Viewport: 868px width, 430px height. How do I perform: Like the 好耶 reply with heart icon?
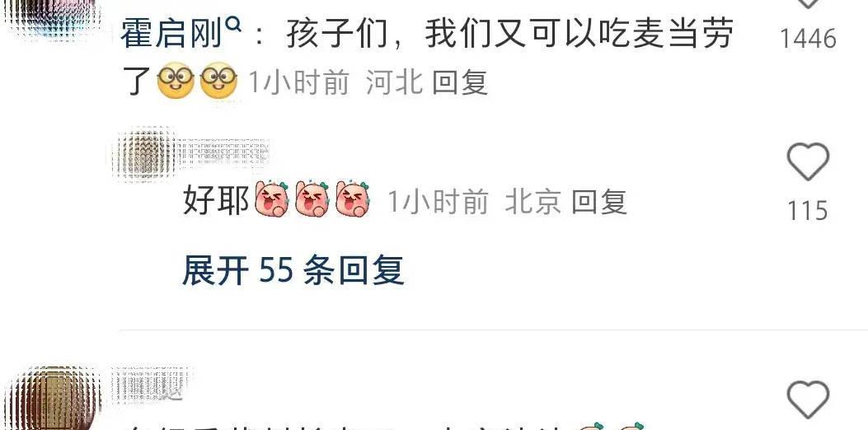coord(808,161)
